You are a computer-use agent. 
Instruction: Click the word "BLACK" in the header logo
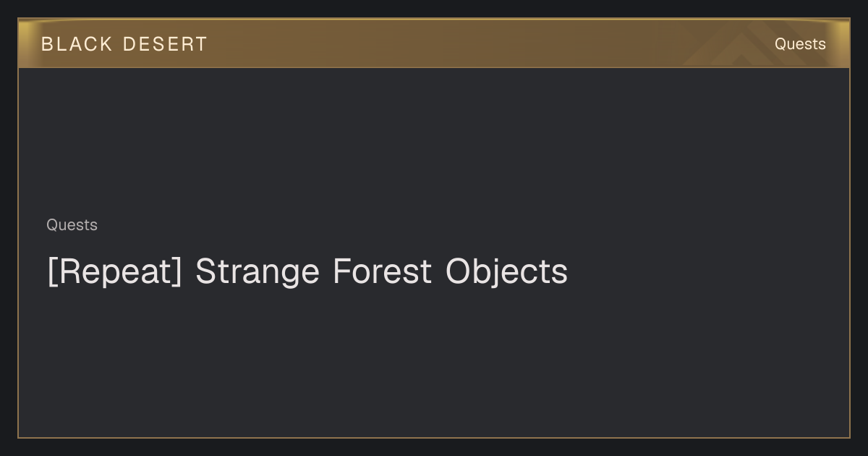77,44
